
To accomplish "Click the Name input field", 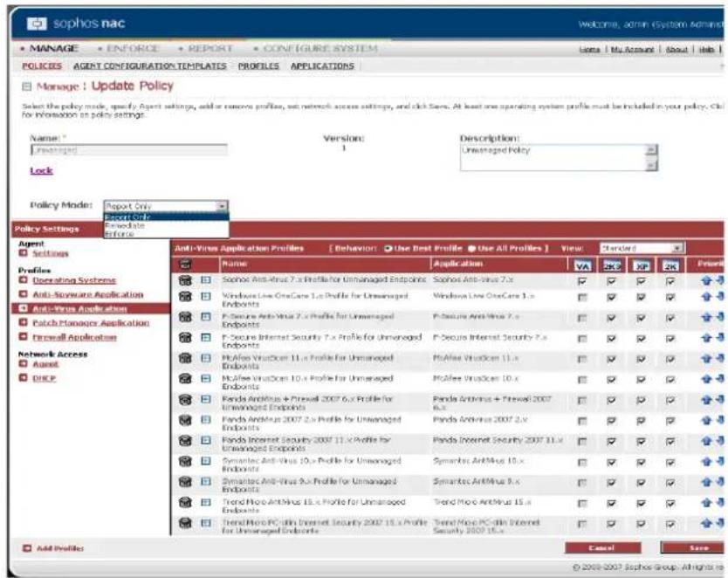I will pyautogui.click(x=129, y=150).
